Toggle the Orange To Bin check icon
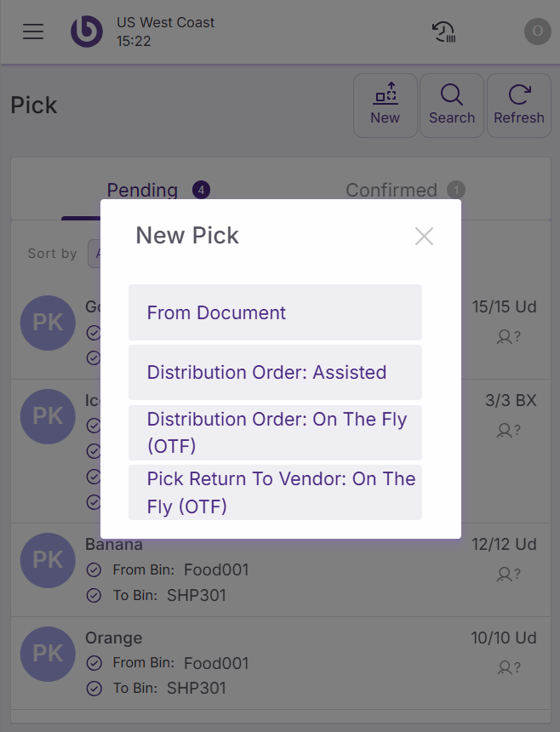Image resolution: width=560 pixels, height=732 pixels. pyautogui.click(x=94, y=689)
